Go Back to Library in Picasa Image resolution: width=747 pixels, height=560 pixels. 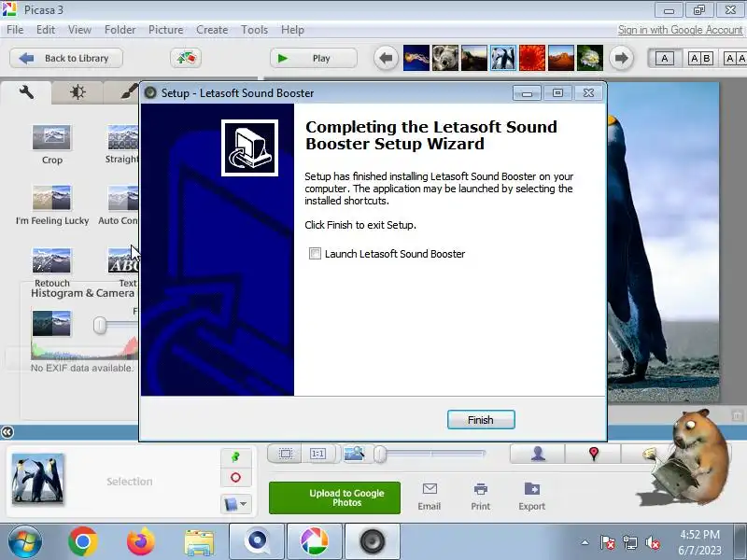[66, 58]
